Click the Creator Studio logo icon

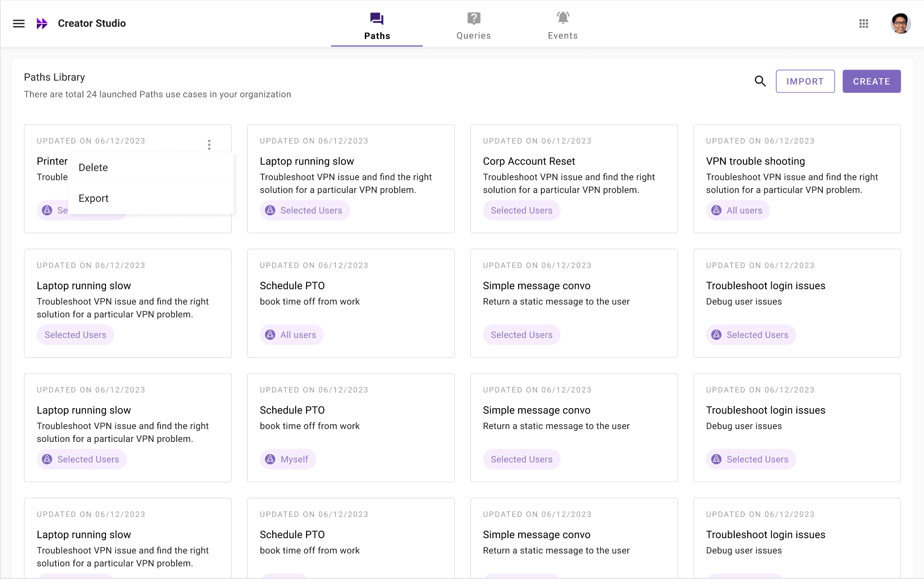pos(42,24)
